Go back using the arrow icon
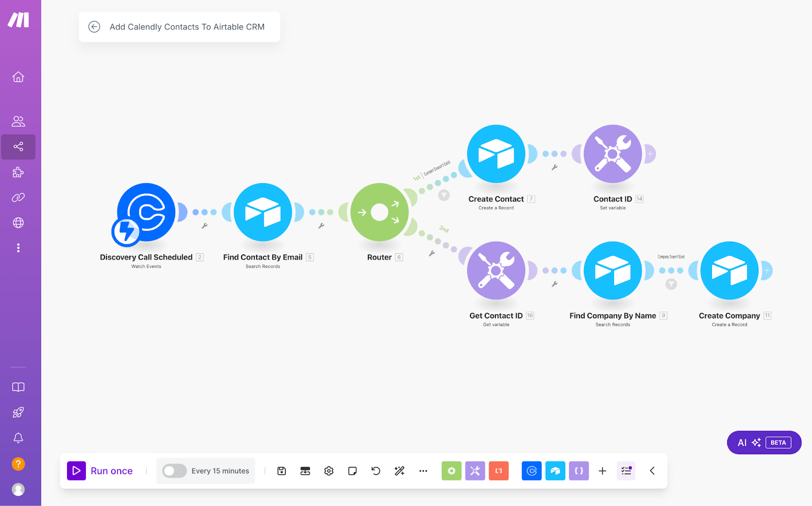 [94, 27]
